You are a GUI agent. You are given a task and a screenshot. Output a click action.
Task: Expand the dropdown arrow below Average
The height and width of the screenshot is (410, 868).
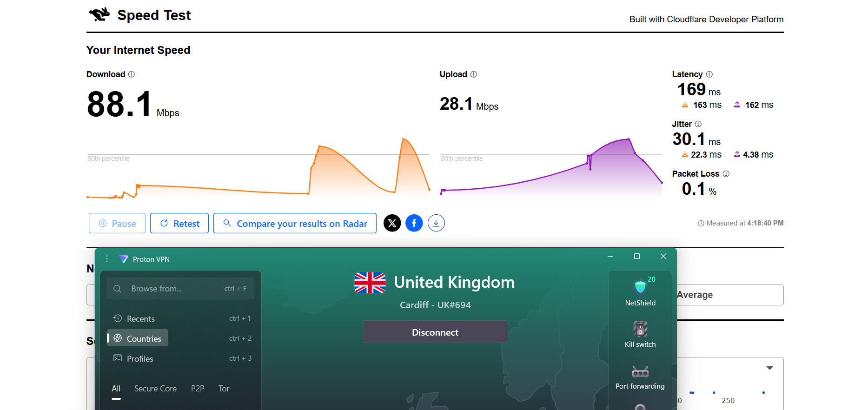point(770,368)
